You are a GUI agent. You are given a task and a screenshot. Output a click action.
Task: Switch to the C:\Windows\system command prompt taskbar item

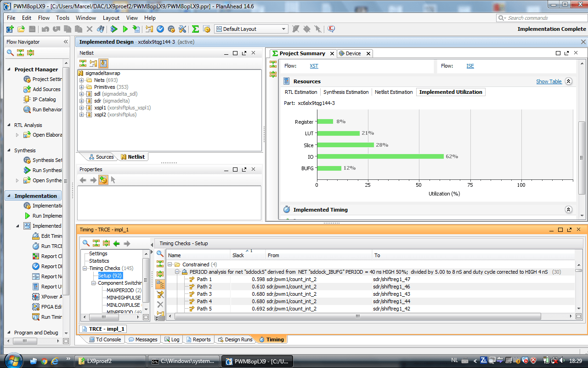pos(184,361)
